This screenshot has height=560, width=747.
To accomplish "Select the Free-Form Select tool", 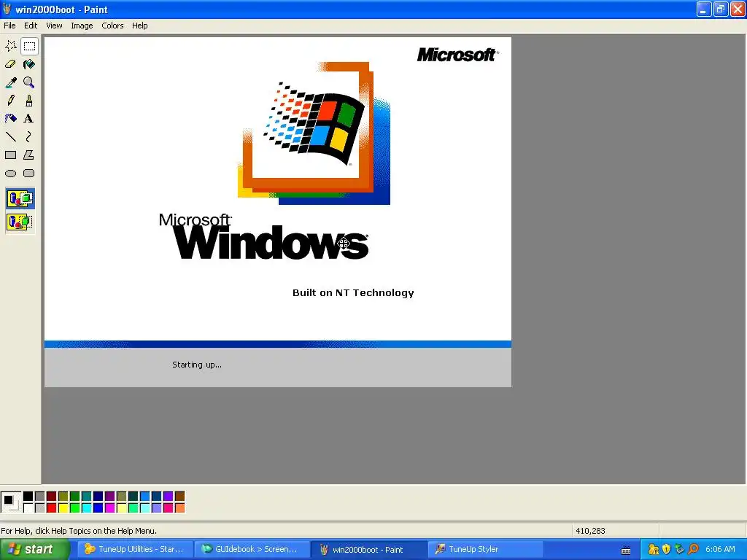I will (x=10, y=46).
